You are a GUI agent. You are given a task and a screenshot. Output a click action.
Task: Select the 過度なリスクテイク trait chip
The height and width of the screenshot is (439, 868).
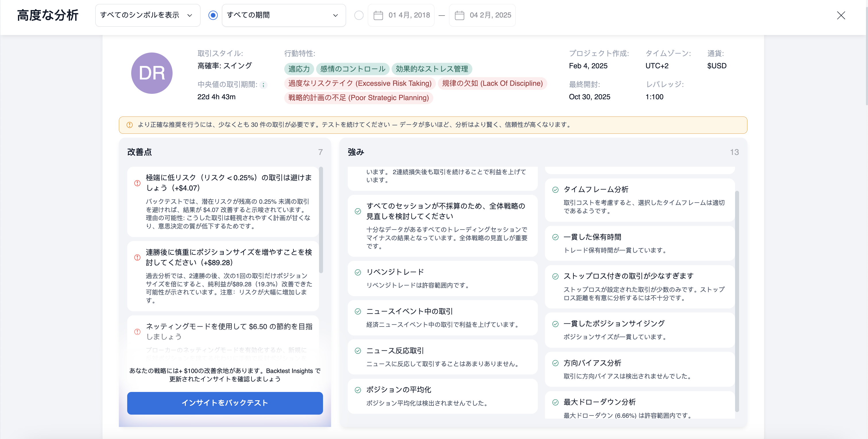[x=359, y=83]
